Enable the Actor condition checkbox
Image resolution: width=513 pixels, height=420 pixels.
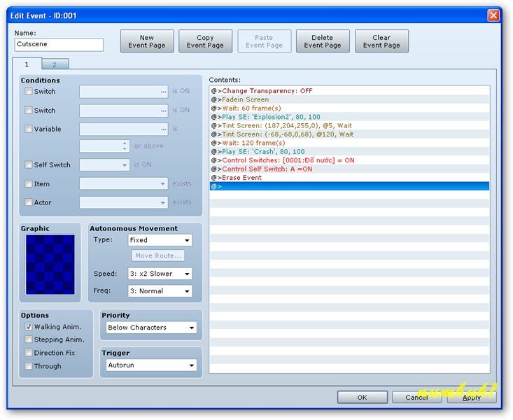tap(29, 202)
